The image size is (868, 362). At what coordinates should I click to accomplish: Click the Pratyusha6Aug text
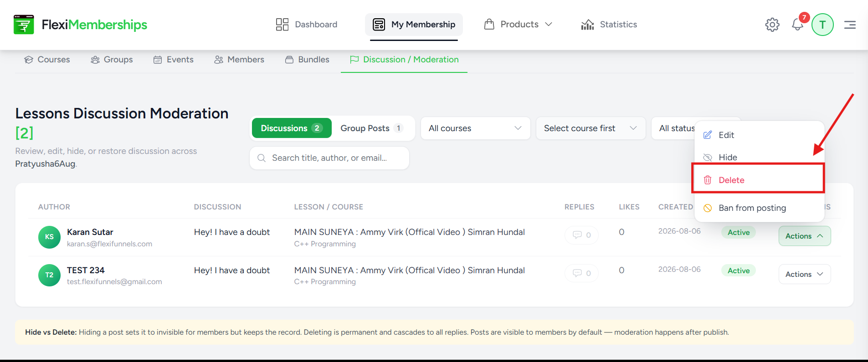(45, 164)
